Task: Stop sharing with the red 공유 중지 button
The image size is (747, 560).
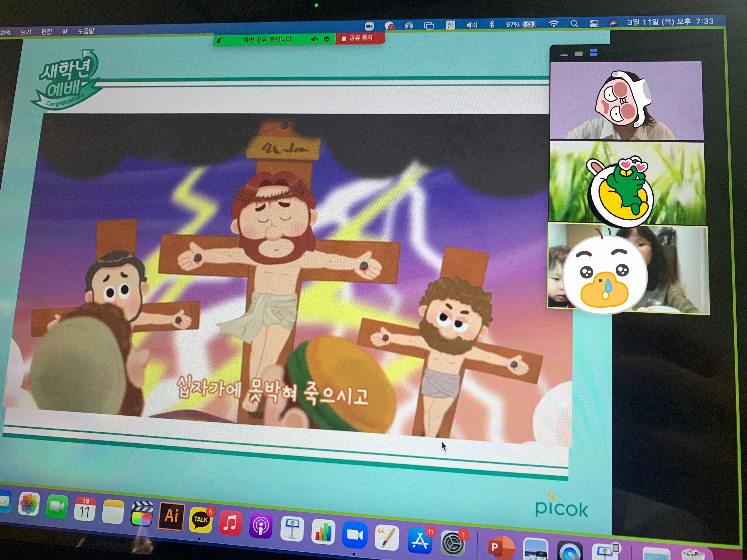Action: click(x=360, y=38)
